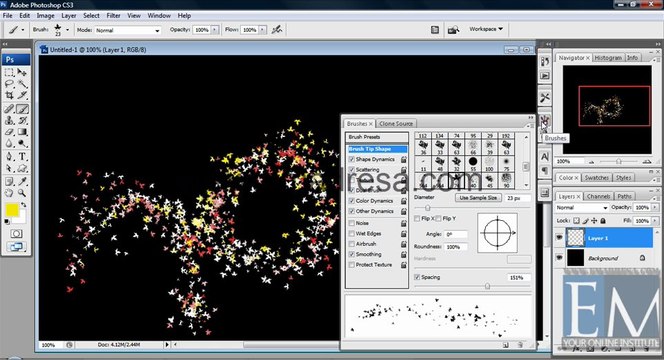
Task: Select the Slice tool
Action: (x=22, y=95)
